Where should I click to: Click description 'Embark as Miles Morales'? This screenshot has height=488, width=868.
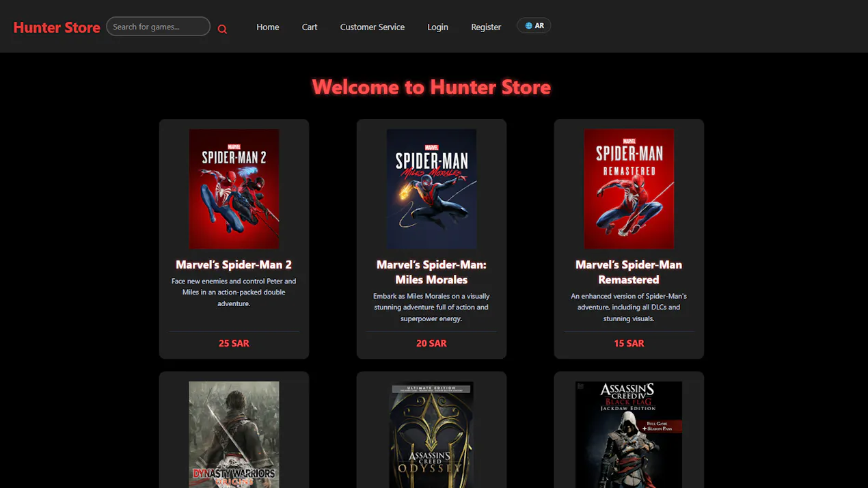(x=431, y=307)
